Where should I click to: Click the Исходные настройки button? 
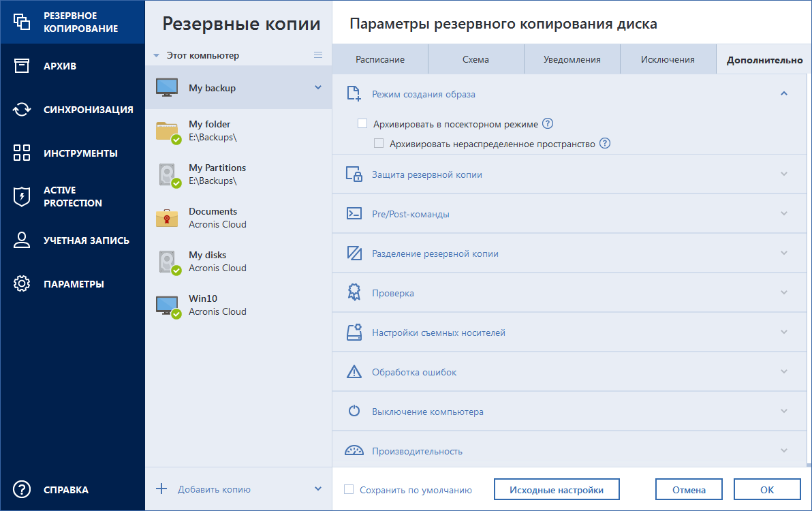557,489
